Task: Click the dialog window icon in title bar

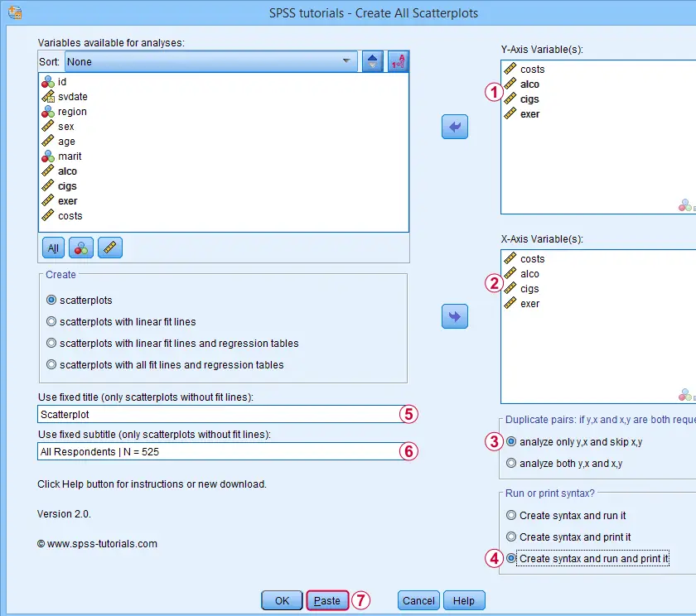Action: tap(15, 12)
